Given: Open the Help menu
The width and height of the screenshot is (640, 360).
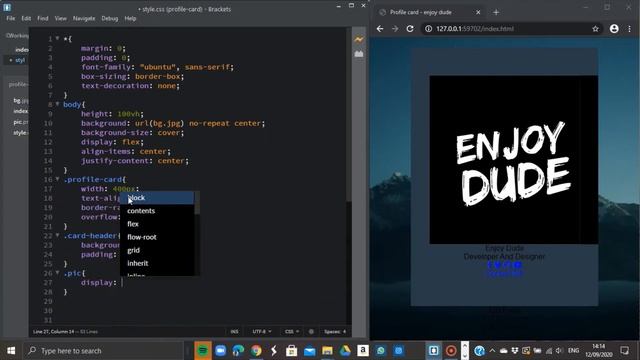Looking at the screenshot, I should pos(130,18).
